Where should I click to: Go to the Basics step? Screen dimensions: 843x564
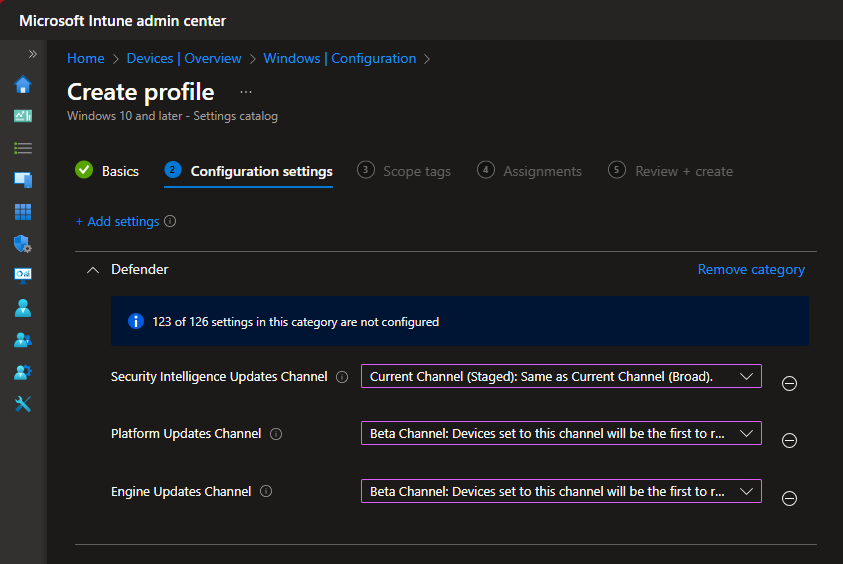point(108,170)
